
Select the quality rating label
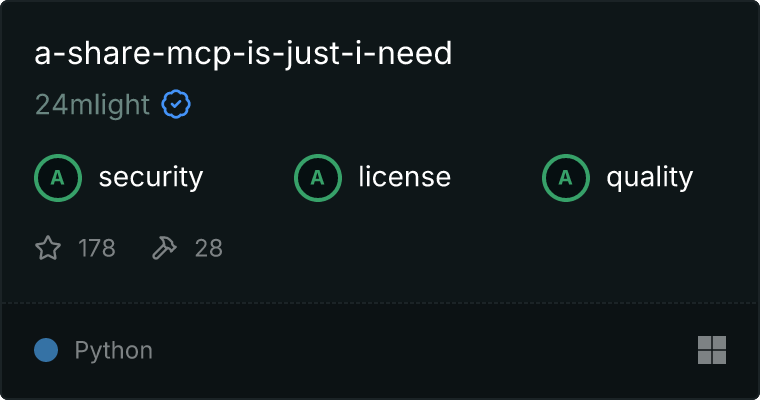[649, 177]
